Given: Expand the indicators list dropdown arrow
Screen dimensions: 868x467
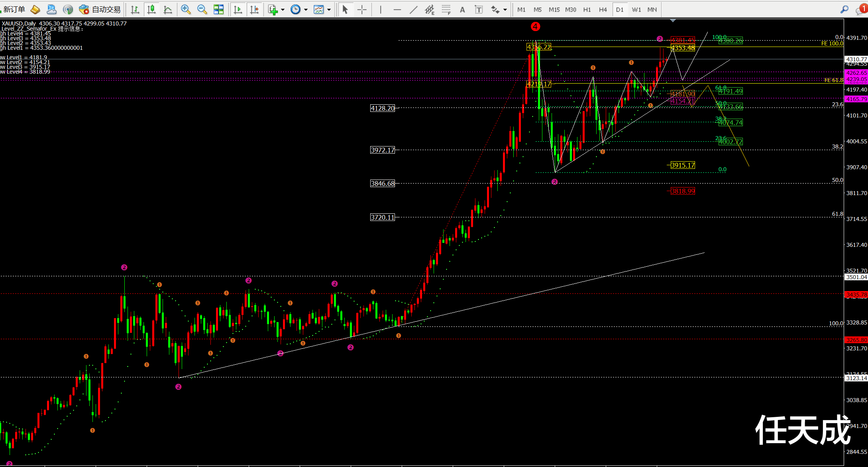Looking at the screenshot, I should 283,10.
